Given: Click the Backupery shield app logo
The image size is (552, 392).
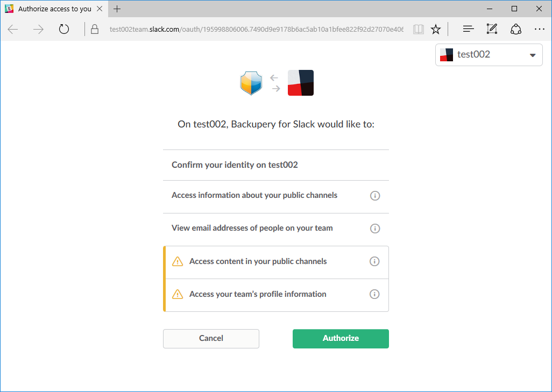Looking at the screenshot, I should click(x=251, y=83).
